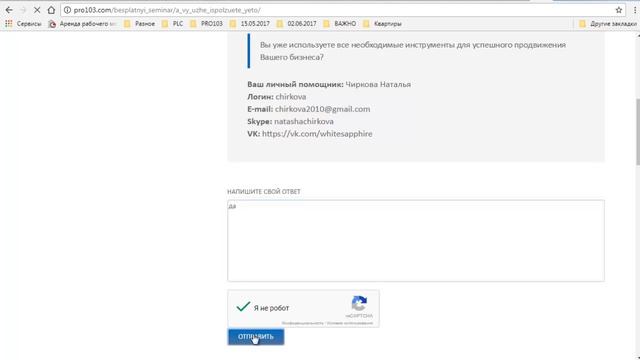Open the Разное bookmarks folder
Screen dimensions: 640x360
[x=140, y=24]
